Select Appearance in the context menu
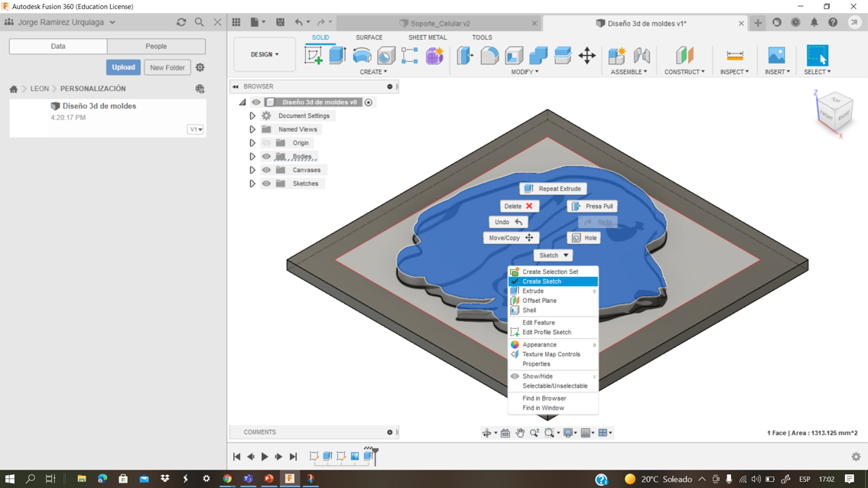Viewport: 868px width, 488px height. [x=539, y=345]
